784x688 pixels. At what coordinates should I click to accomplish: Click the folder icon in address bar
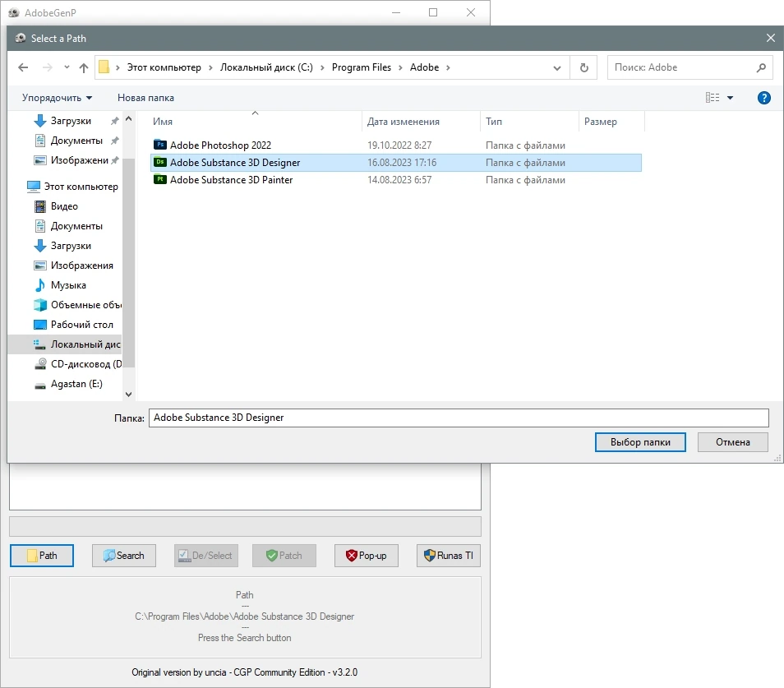click(x=104, y=67)
